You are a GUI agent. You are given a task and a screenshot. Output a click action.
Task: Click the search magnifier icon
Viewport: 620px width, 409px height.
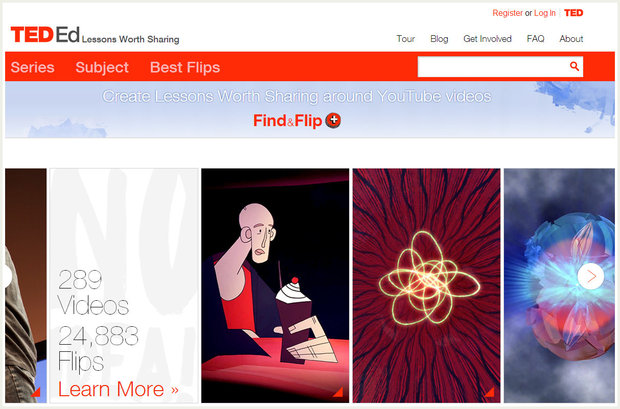click(574, 66)
